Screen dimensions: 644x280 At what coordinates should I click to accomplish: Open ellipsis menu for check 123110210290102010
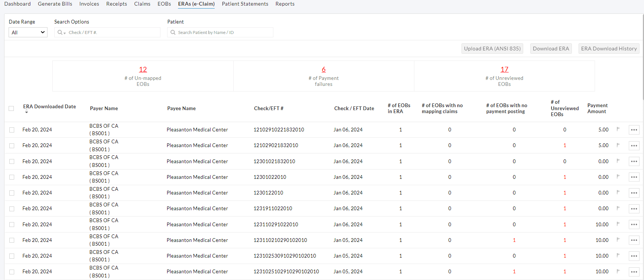click(x=634, y=240)
